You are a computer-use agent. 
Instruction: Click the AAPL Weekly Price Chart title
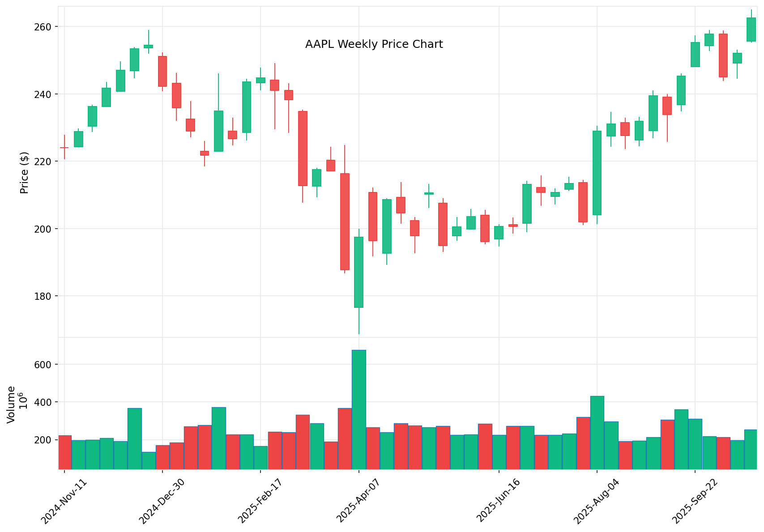374,44
